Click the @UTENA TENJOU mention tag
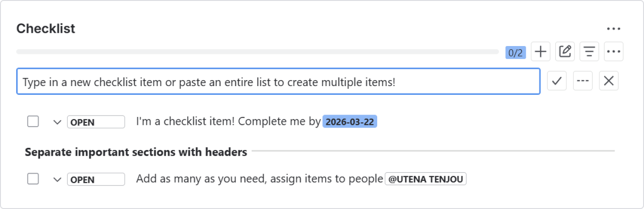The height and width of the screenshot is (209, 644). coord(425,179)
